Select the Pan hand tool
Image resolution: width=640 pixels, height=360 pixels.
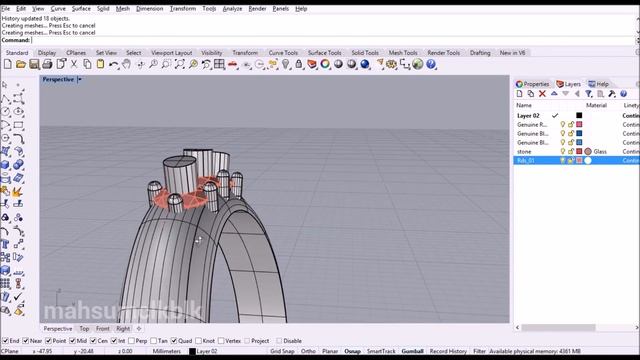(x=127, y=64)
